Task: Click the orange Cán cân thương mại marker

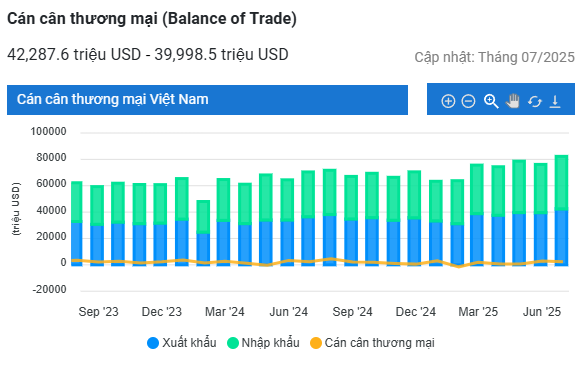Action: click(x=316, y=343)
